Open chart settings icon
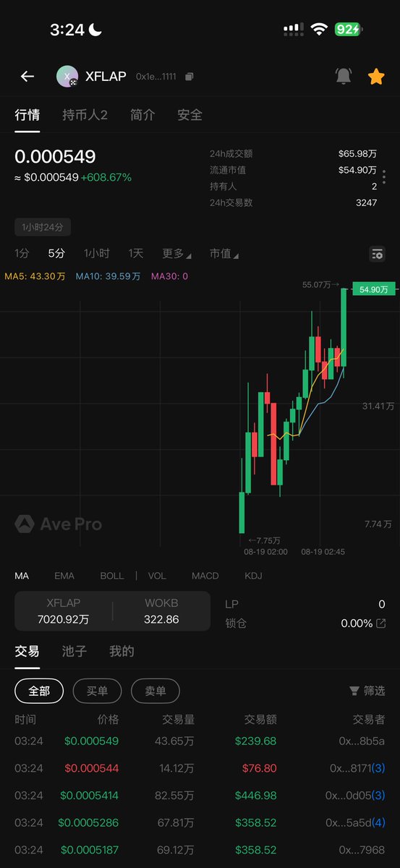This screenshot has width=400, height=868. [x=377, y=254]
